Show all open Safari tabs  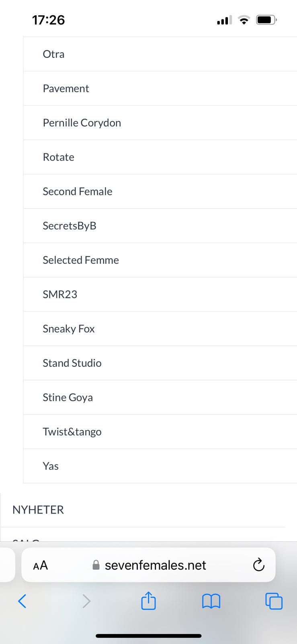pos(274,601)
